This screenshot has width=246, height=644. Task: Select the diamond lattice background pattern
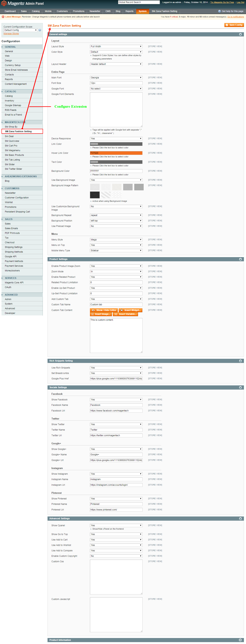pos(117,195)
